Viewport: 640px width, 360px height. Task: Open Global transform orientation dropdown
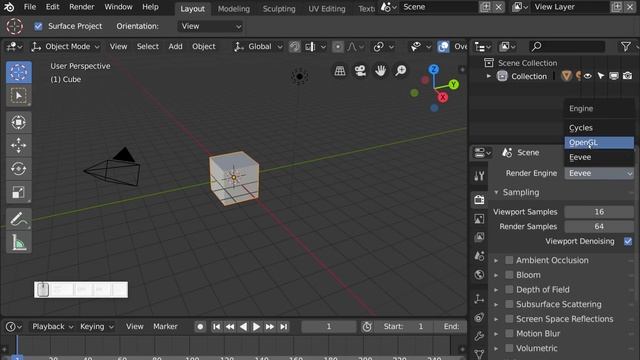[258, 47]
